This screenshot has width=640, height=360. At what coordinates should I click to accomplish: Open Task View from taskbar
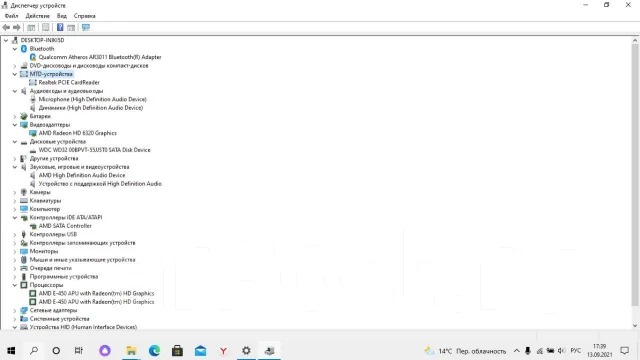click(x=79, y=351)
